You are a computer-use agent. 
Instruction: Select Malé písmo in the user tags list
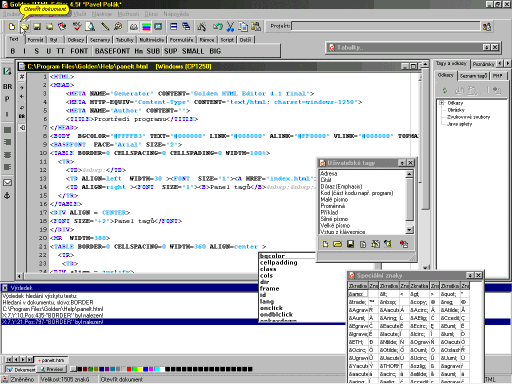[334, 199]
